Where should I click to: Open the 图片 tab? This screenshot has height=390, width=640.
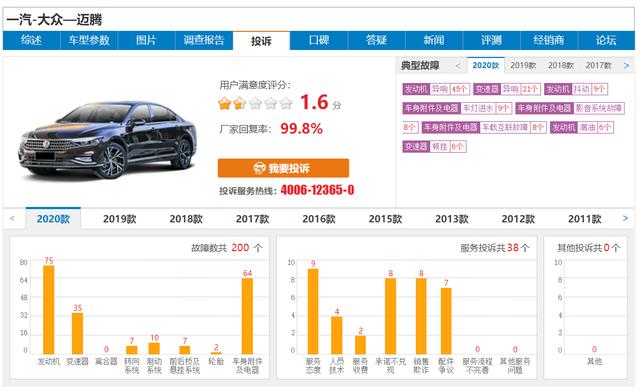pyautogui.click(x=146, y=40)
